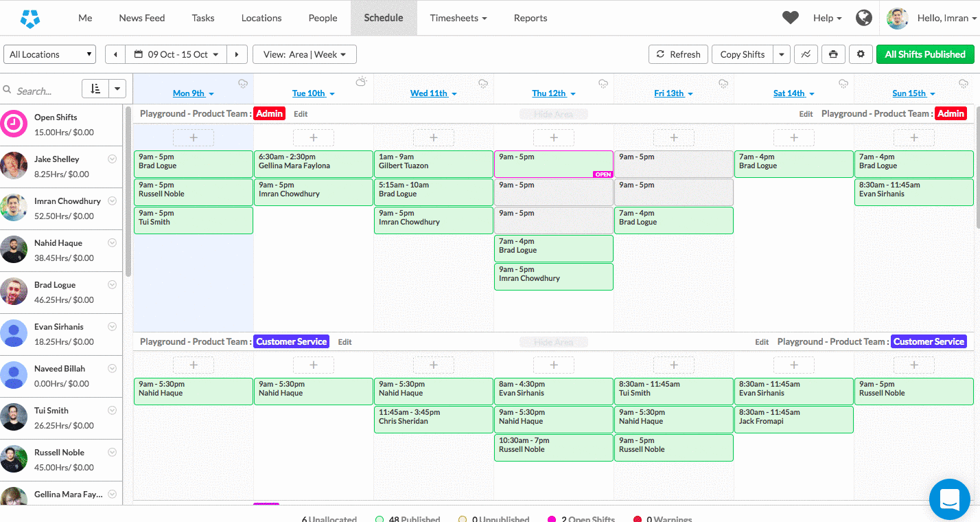Open the All Locations dropdown

pyautogui.click(x=50, y=54)
